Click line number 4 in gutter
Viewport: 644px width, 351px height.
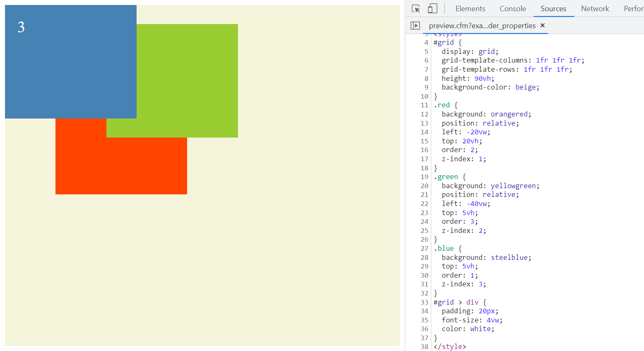coord(426,42)
